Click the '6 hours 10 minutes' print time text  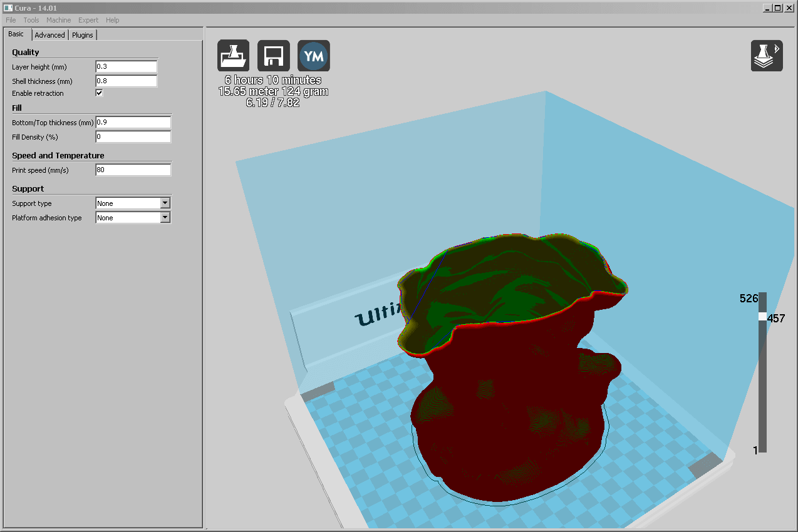click(x=273, y=80)
